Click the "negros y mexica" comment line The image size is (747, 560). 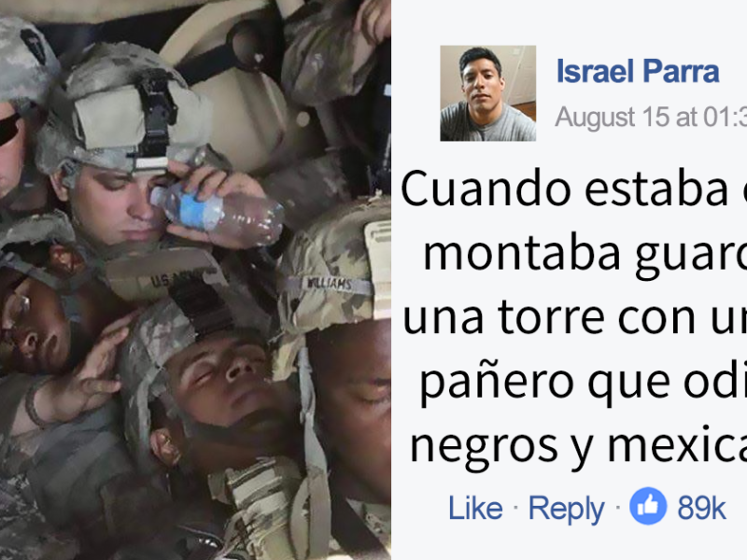tap(578, 446)
